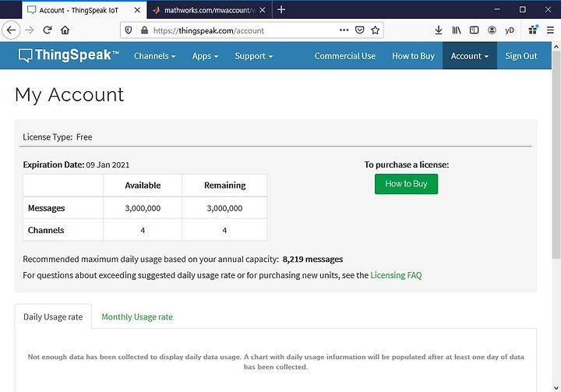This screenshot has width=561, height=392.
Task: Switch to the mathworks.com/mwaccount tab
Action: pos(210,10)
